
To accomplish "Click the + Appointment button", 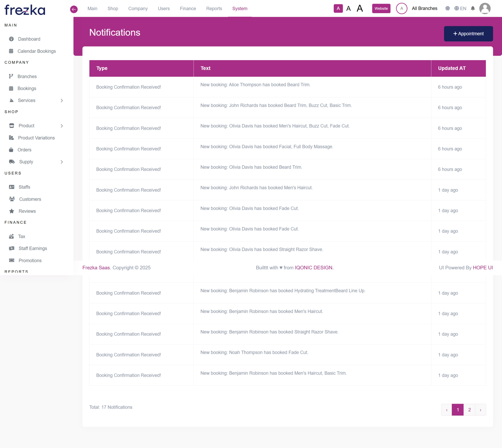I will 468,34.
